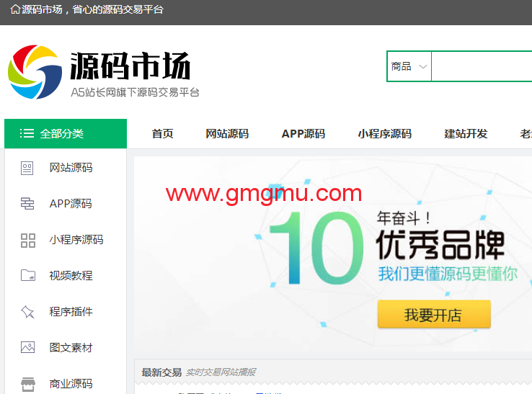Open the 商品 search type dropdown

(409, 66)
